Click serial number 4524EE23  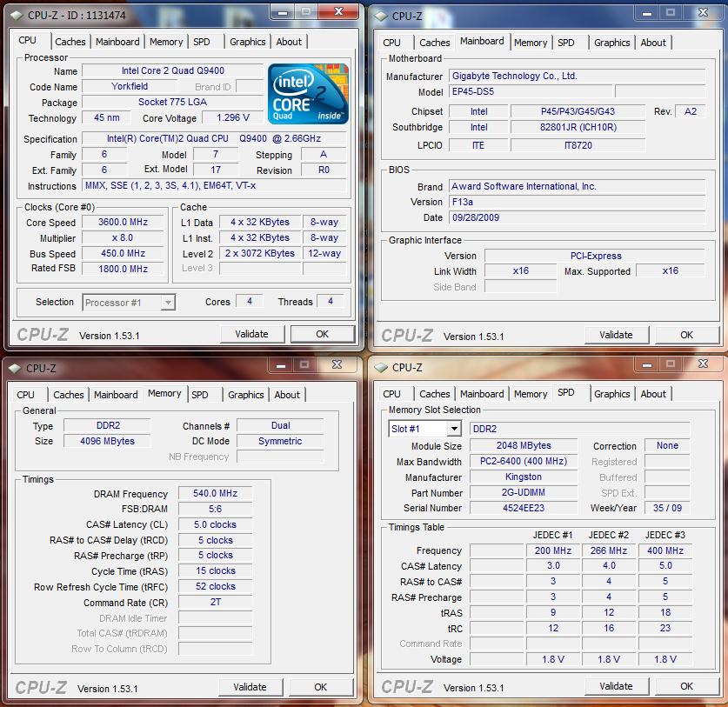pos(524,508)
